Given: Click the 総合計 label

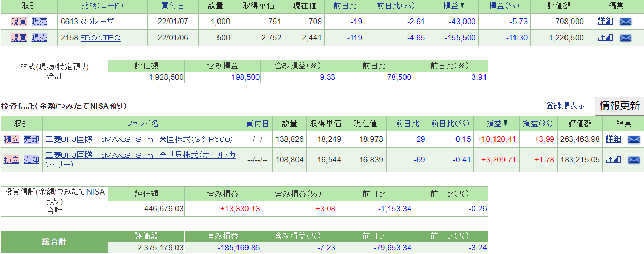Looking at the screenshot, I should [x=54, y=242].
